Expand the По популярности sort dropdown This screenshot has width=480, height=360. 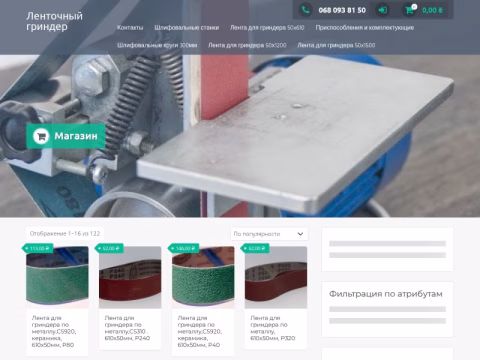coord(269,234)
